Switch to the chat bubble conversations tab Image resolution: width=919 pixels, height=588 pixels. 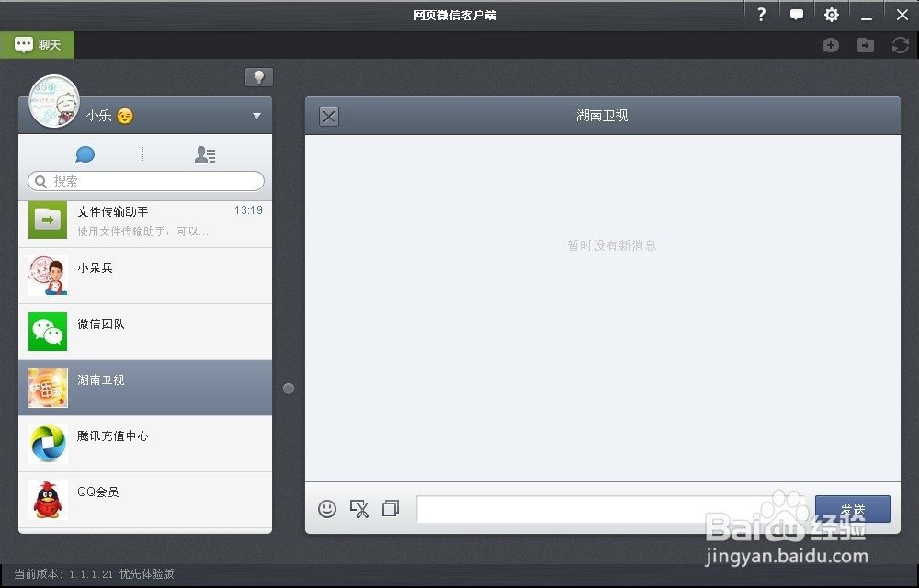85,154
